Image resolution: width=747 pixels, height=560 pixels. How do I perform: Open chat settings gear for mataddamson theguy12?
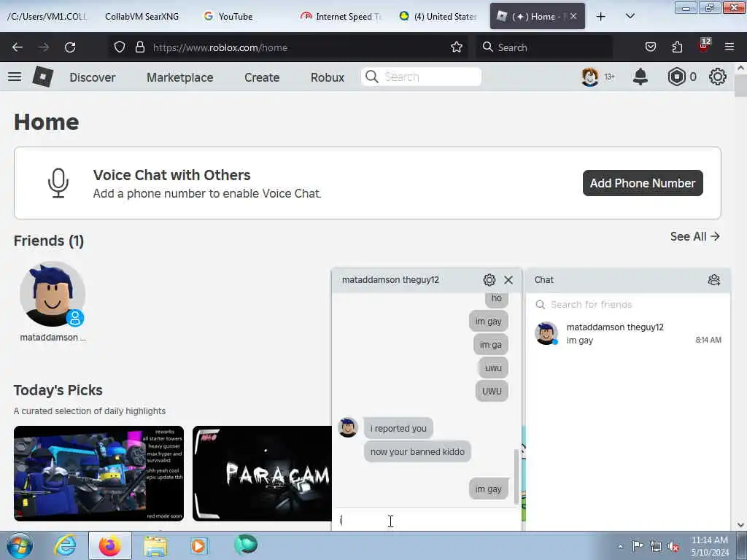pos(489,280)
